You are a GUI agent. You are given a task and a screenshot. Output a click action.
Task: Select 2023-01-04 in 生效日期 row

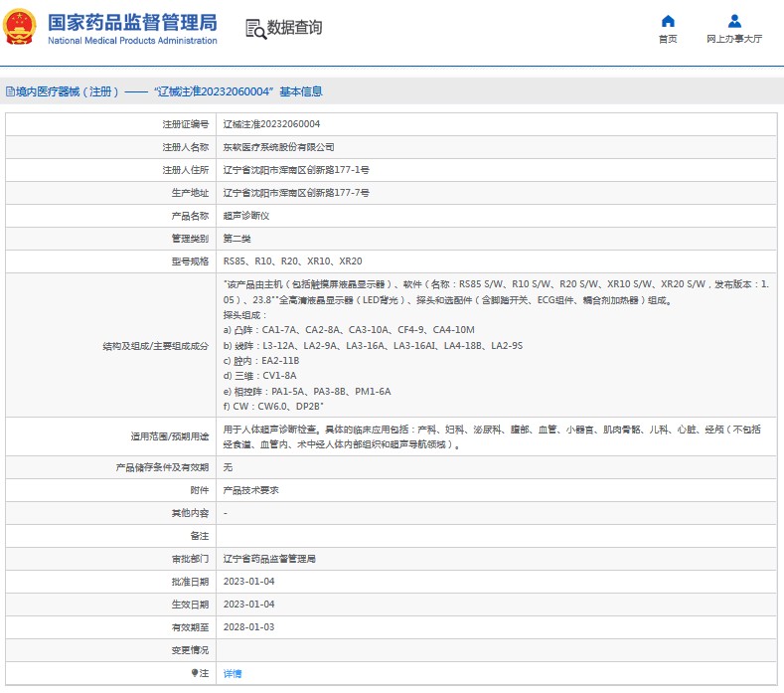point(249,605)
